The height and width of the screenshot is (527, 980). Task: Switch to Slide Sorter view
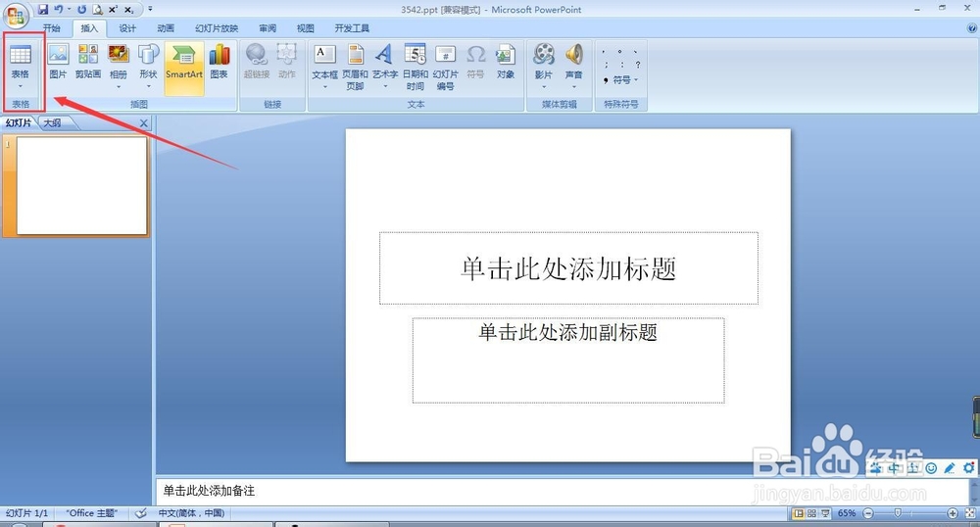pos(811,513)
